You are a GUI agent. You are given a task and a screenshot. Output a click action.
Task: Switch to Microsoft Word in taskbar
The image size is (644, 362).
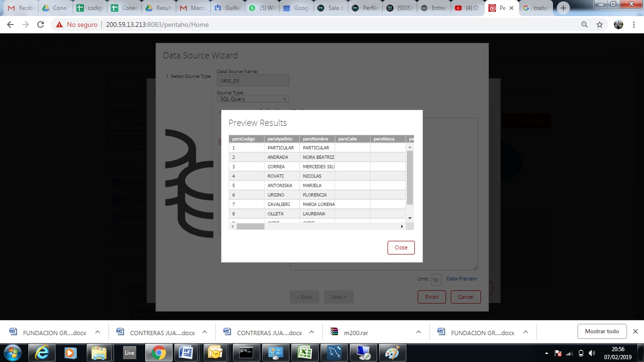pos(187,353)
